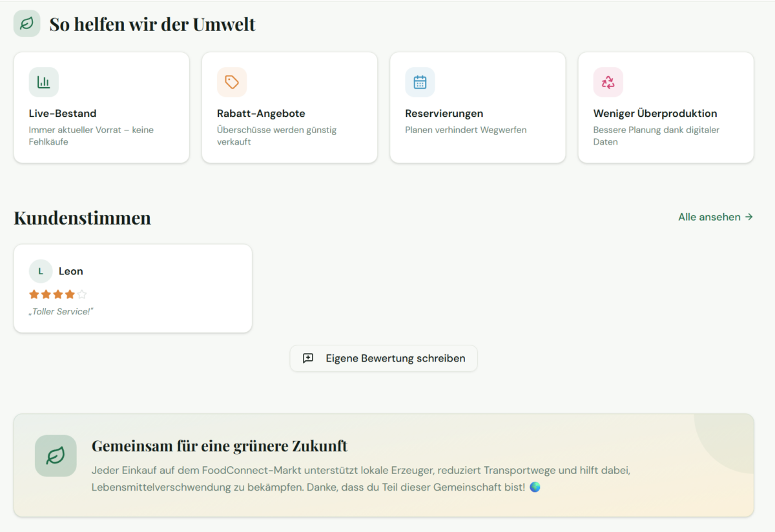
Task: Click the blue Reservierungen calendar icon
Action: pyautogui.click(x=420, y=82)
